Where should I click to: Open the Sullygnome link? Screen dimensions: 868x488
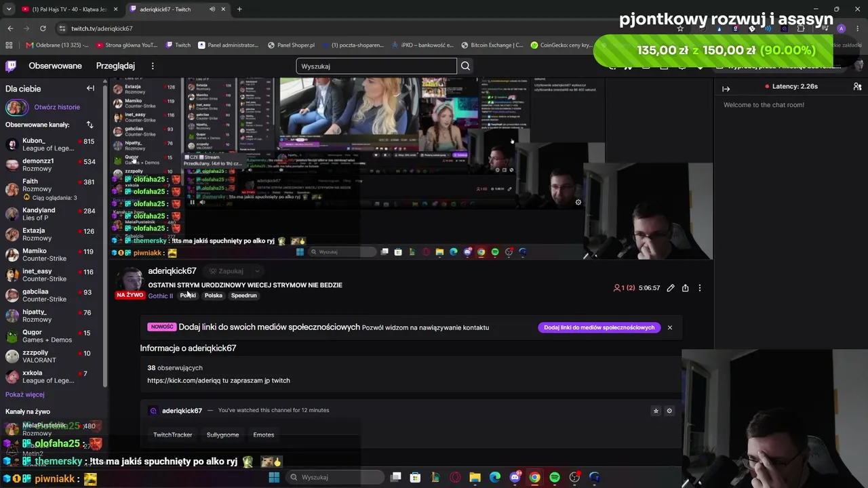click(x=223, y=435)
